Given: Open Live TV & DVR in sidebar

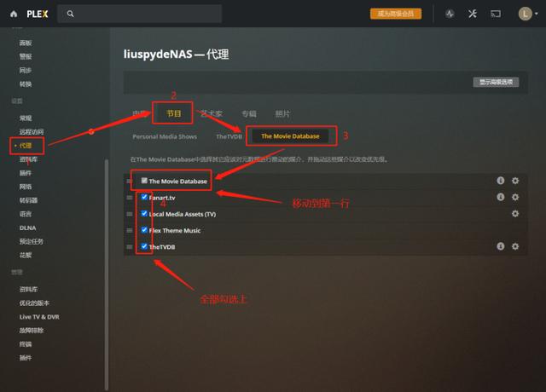Looking at the screenshot, I should (39, 317).
